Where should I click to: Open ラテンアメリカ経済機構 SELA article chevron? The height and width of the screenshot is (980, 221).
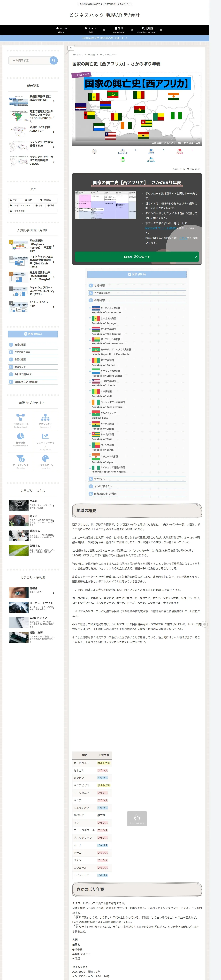tap(54, 147)
